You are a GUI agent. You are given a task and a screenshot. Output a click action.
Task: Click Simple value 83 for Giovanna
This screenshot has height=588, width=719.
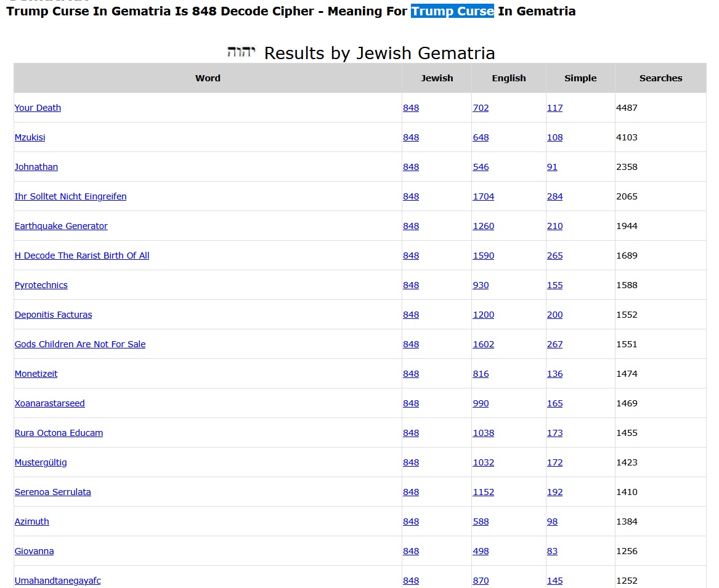click(552, 551)
